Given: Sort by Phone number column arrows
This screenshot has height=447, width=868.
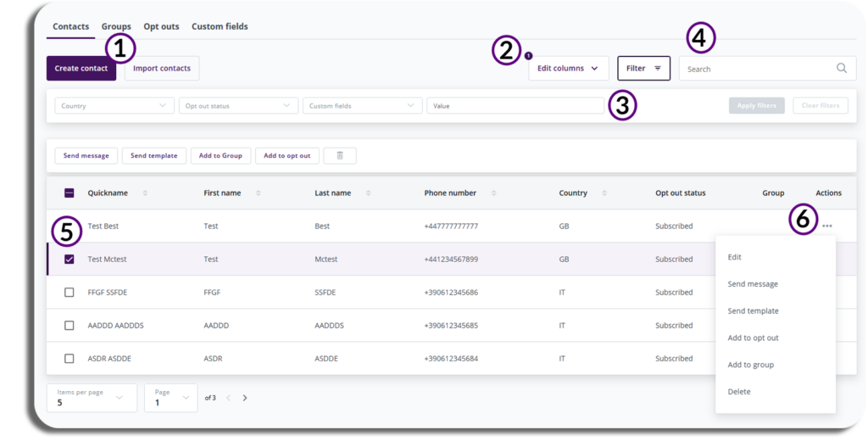Looking at the screenshot, I should tap(494, 193).
